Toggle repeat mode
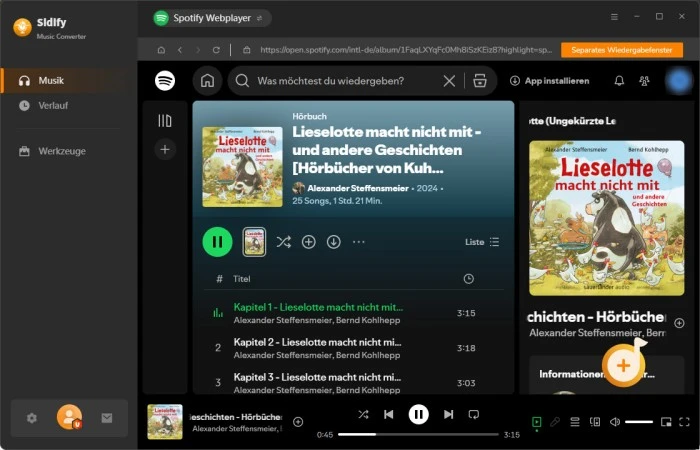700x450 pixels. [474, 414]
